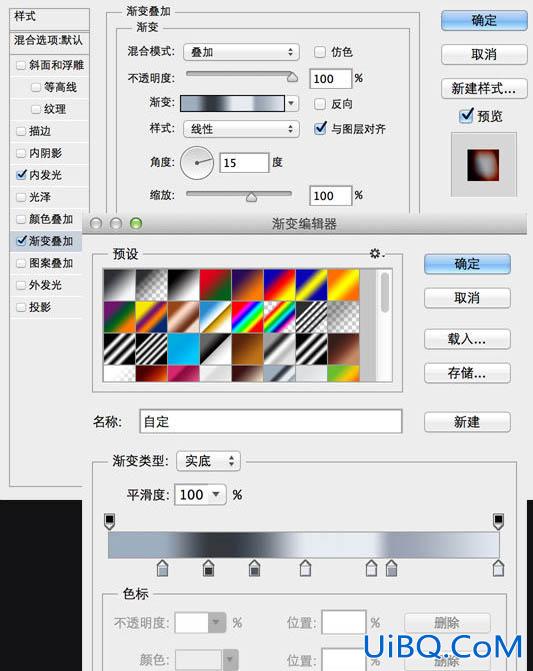Choose the copper preset gradient
This screenshot has height=671, width=533.
[184, 317]
